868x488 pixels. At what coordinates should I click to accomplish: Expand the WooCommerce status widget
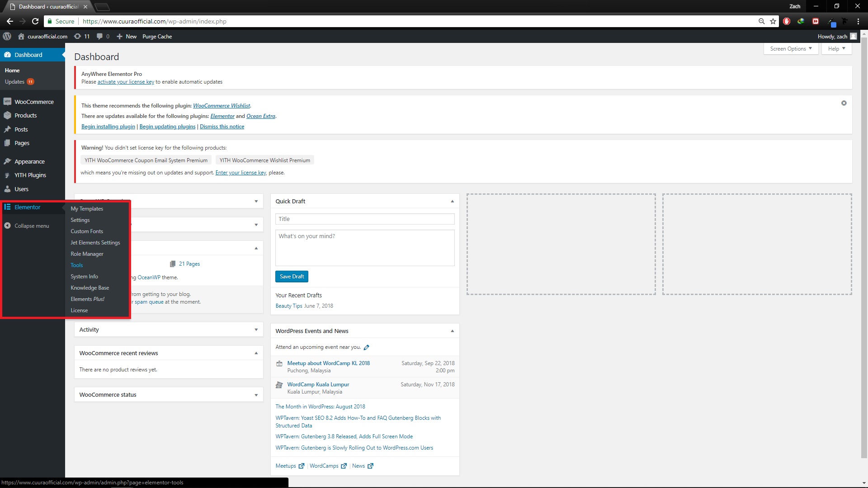coord(256,394)
